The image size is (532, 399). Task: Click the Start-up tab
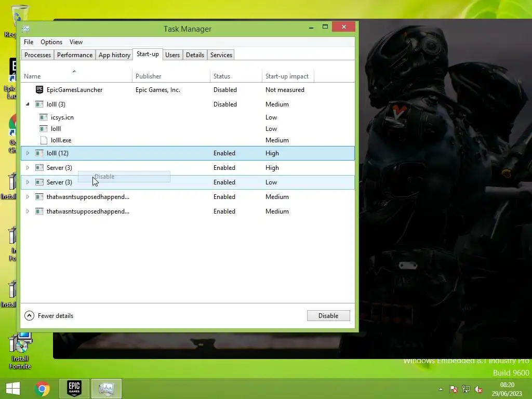point(148,54)
